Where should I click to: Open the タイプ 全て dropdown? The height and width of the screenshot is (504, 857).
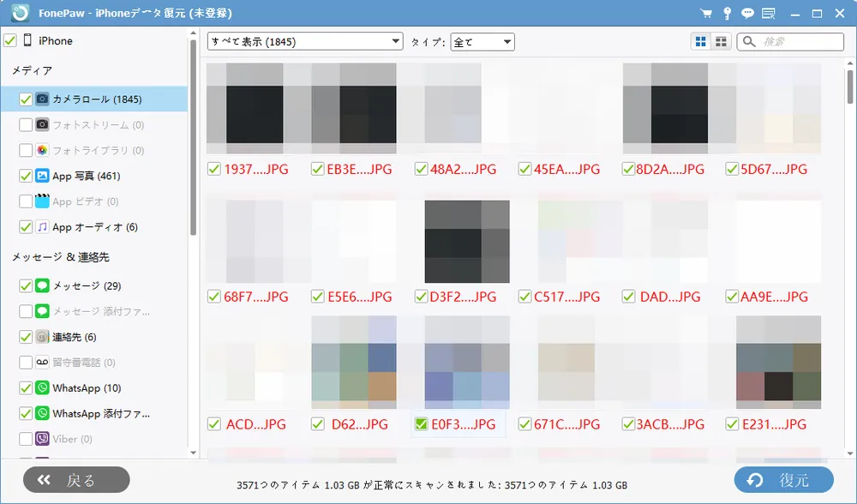(482, 41)
